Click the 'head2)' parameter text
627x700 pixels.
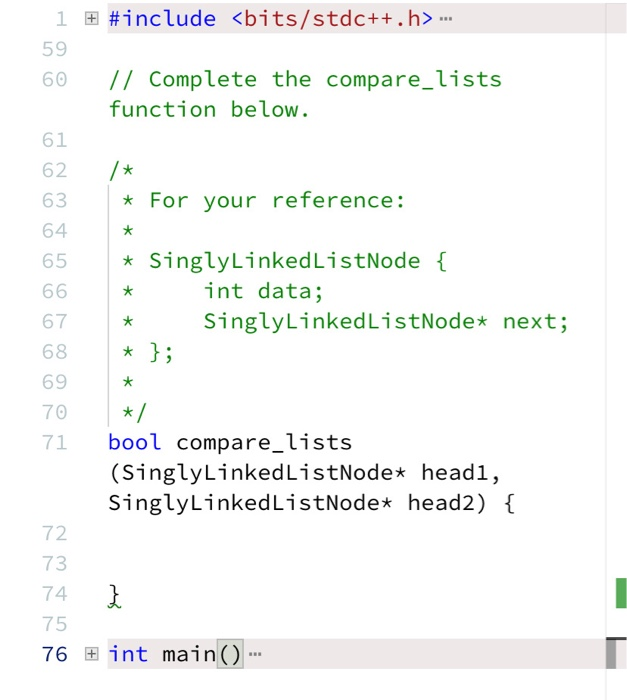pyautogui.click(x=447, y=503)
